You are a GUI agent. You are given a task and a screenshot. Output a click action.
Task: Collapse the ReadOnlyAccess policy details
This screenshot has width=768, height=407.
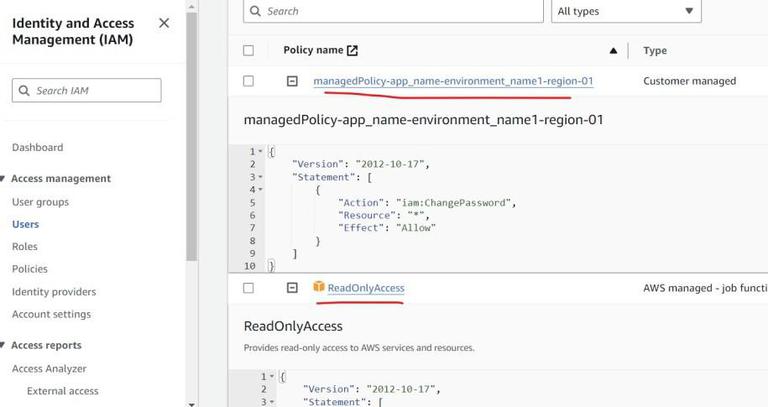coord(292,288)
